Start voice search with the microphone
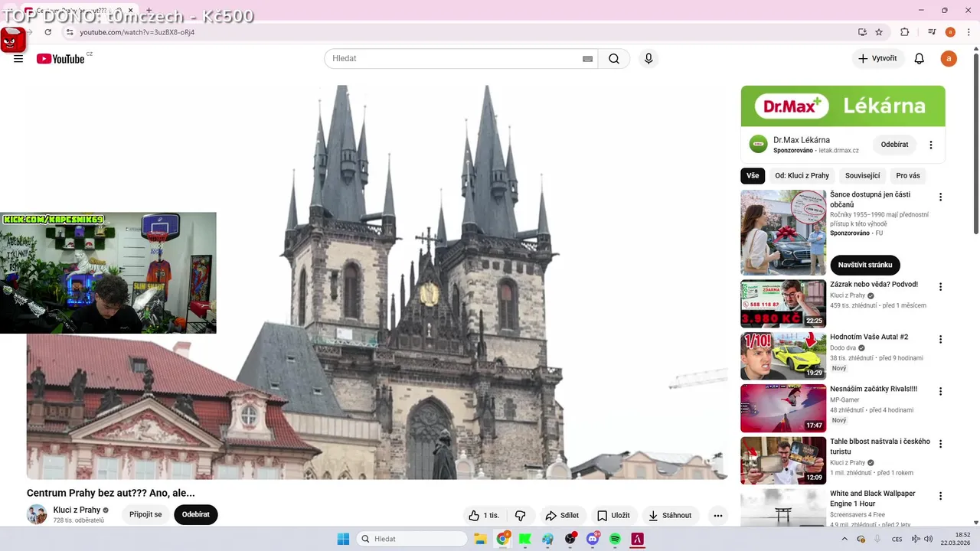Image resolution: width=980 pixels, height=551 pixels. pos(648,59)
